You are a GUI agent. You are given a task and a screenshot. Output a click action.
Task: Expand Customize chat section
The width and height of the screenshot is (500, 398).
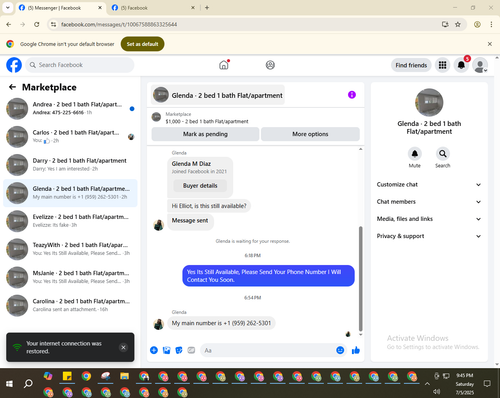pos(429,185)
